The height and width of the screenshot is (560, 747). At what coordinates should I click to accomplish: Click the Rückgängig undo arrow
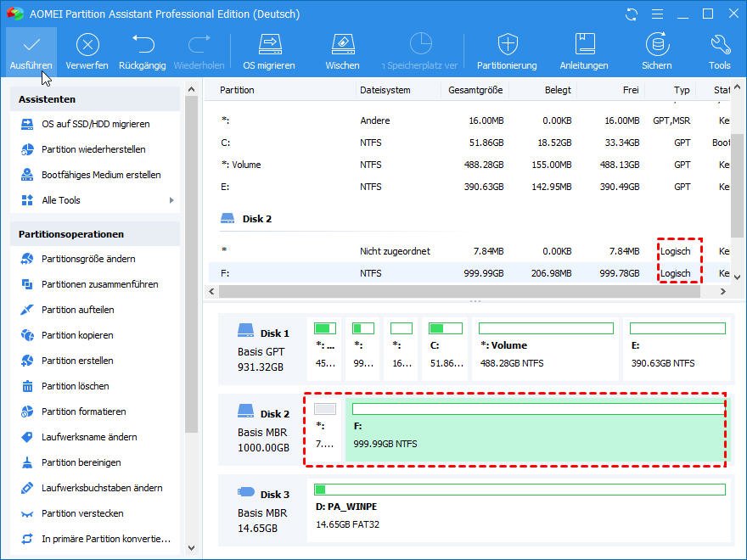tap(143, 44)
